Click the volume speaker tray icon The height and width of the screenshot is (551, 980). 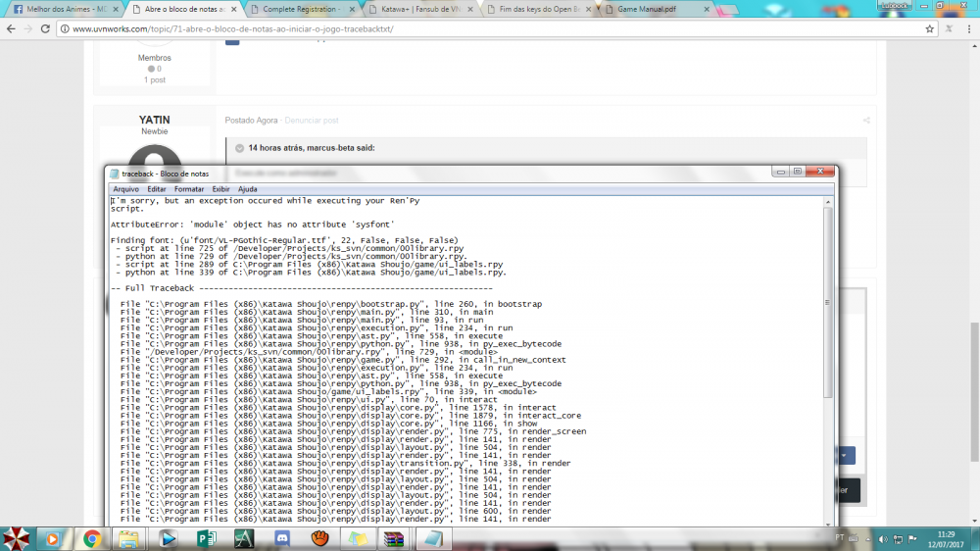(883, 539)
